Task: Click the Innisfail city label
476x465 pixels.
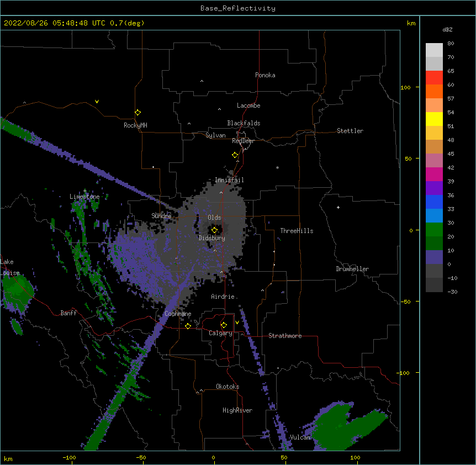Action: 229,180
